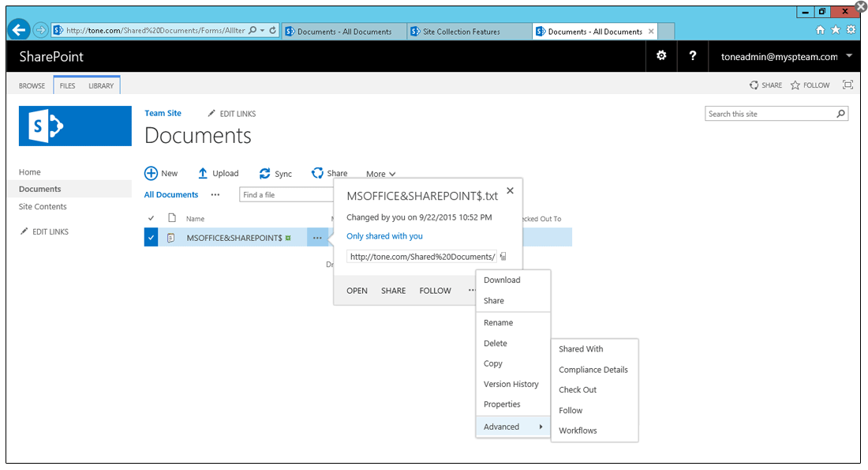The height and width of the screenshot is (470, 868).
Task: Click the callout's ellipsis more actions
Action: pos(471,290)
